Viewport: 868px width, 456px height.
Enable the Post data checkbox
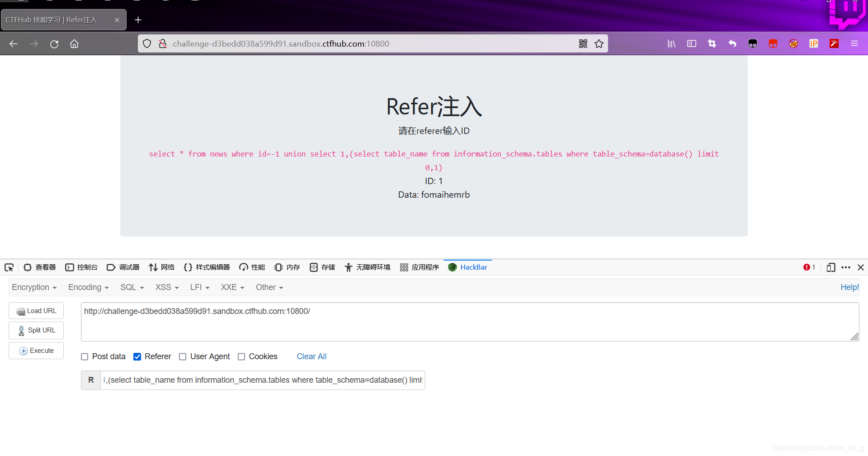click(85, 356)
